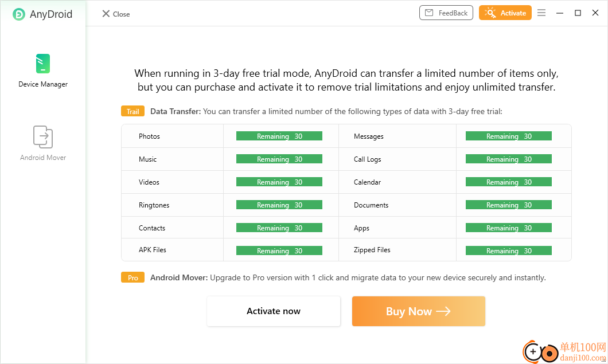Viewport: 608px width, 364px height.
Task: Select the Music row label
Action: (x=148, y=159)
